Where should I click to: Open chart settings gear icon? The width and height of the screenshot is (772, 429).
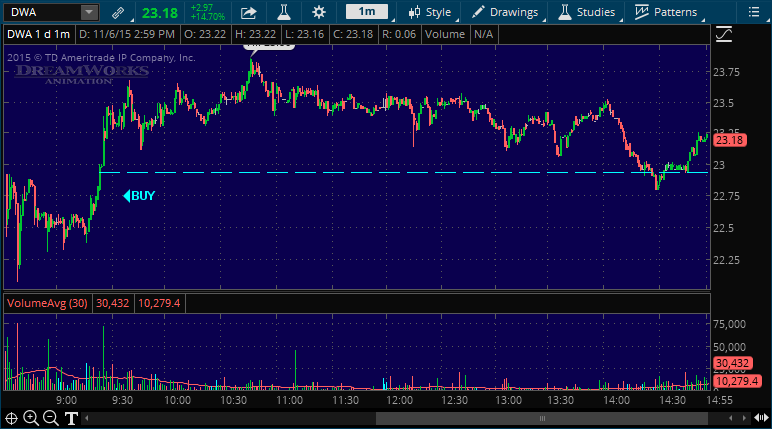(x=319, y=12)
